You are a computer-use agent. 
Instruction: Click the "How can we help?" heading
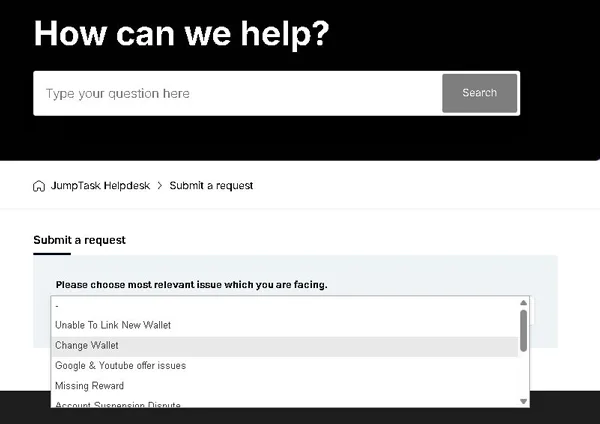coord(181,34)
